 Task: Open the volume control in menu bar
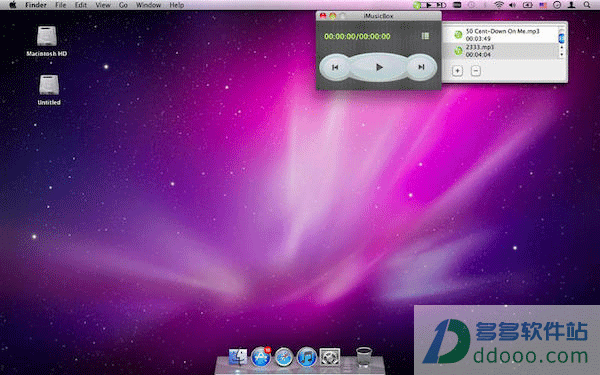tap(512, 5)
